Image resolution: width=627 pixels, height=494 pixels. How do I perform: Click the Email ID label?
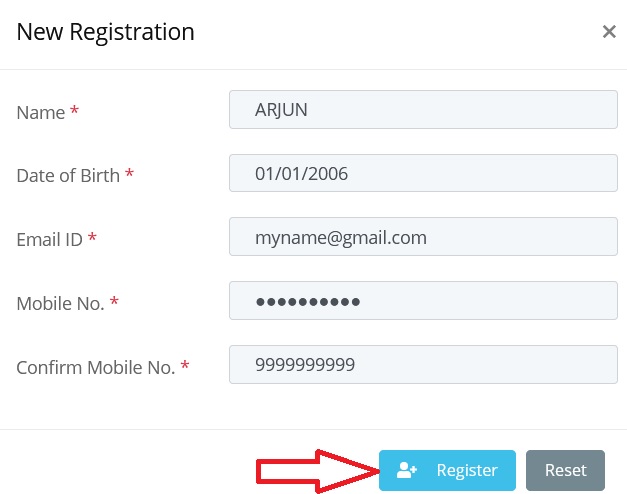[x=49, y=240]
